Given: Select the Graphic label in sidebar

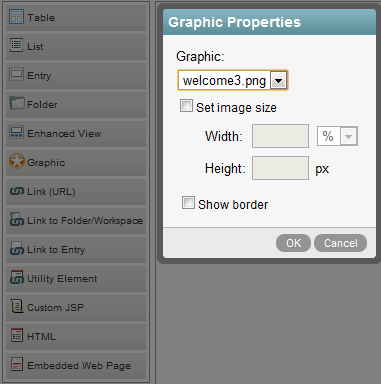Looking at the screenshot, I should point(46,163).
